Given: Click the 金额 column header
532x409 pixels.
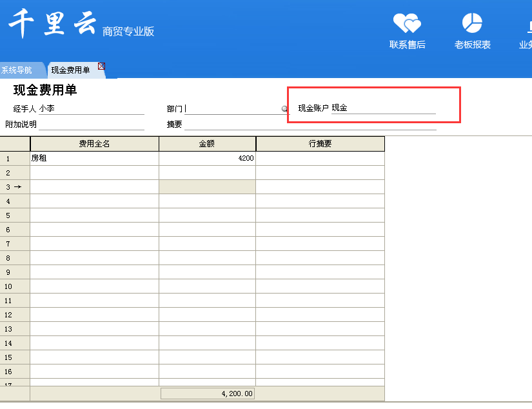Looking at the screenshot, I should [207, 144].
